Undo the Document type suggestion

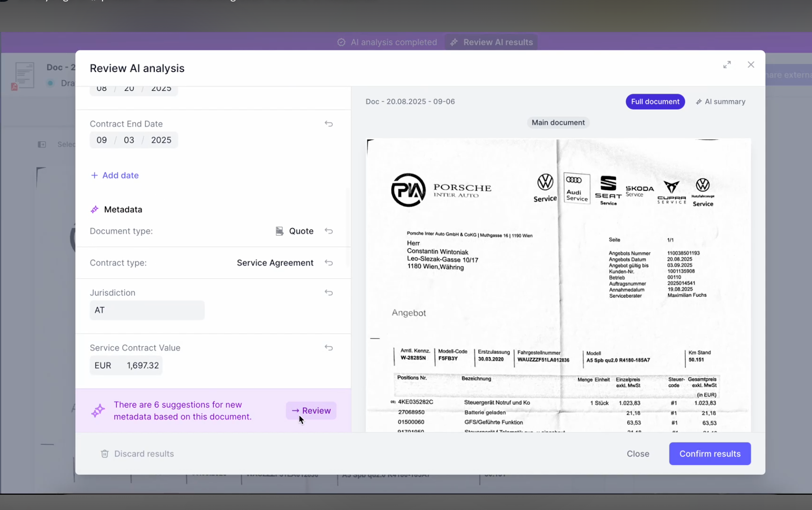point(329,231)
